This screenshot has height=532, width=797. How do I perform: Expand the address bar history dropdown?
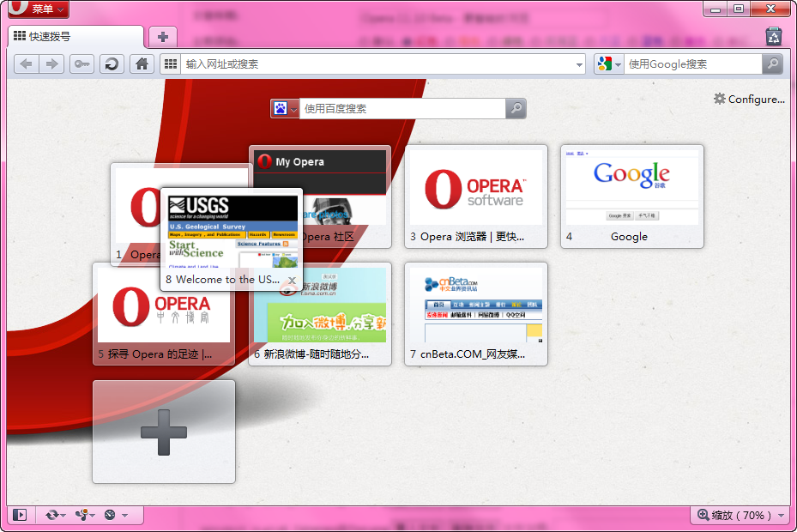(579, 64)
